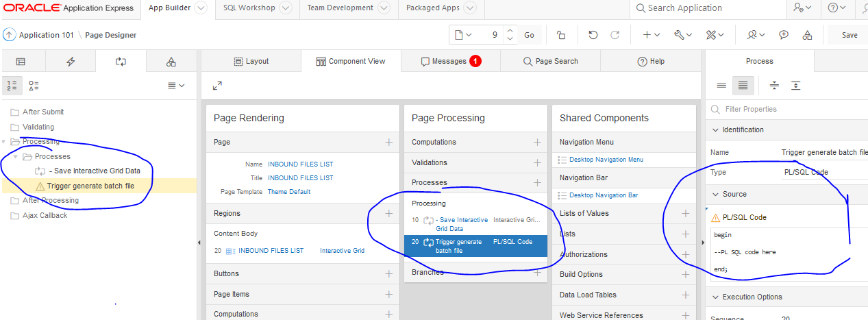Screen dimensions: 868x320
Task: Open the Shared Components tree tab icon
Action: tap(171, 62)
